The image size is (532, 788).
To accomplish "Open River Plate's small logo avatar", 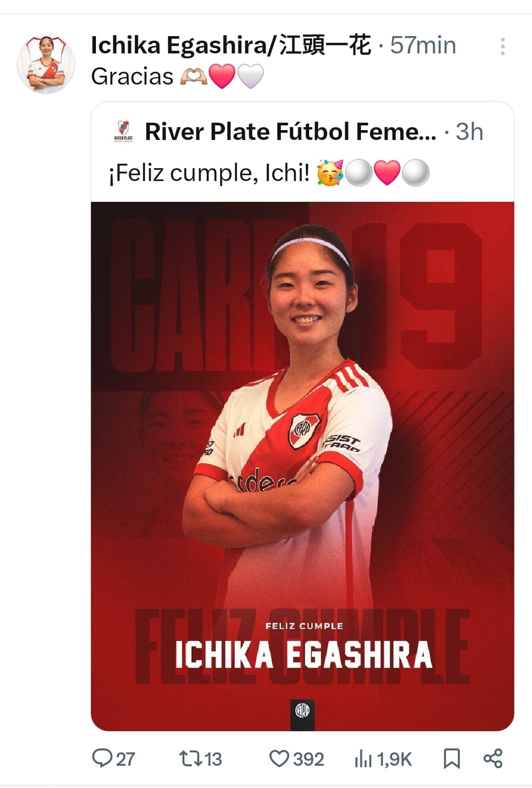I will 123,131.
